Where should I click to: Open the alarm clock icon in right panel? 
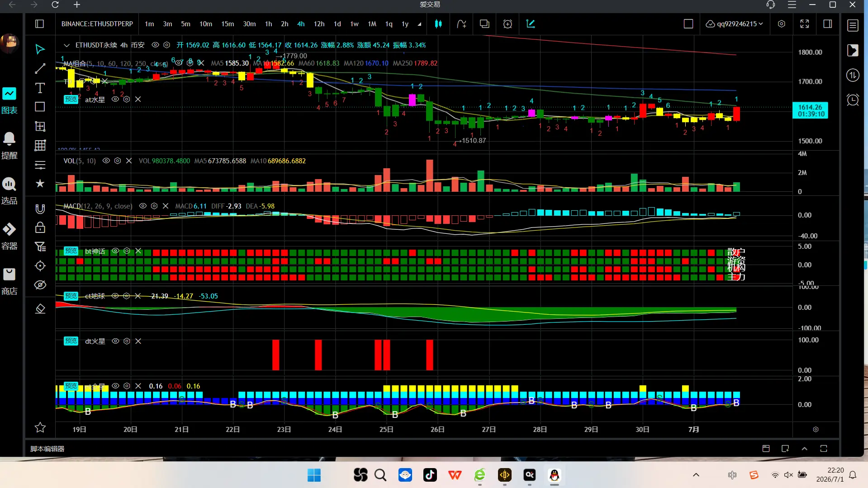click(x=853, y=100)
